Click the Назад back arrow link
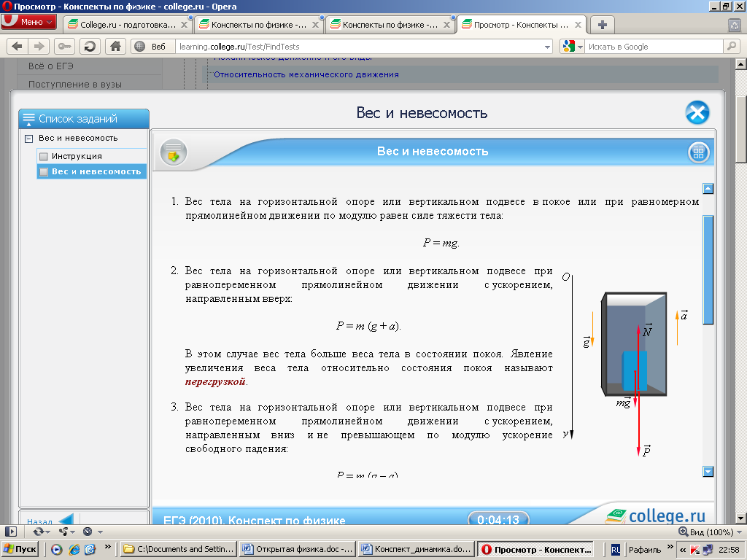Viewport: 747px width, 560px height. pyautogui.click(x=50, y=521)
